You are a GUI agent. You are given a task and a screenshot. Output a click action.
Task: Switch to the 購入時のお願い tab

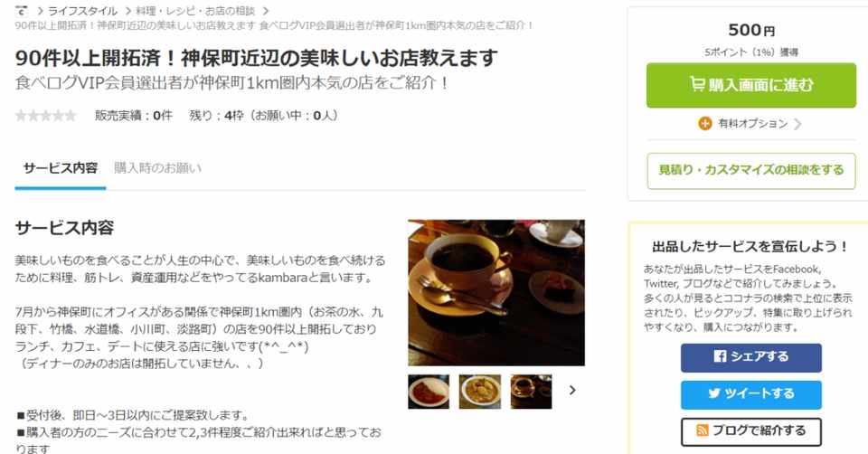[x=157, y=167]
